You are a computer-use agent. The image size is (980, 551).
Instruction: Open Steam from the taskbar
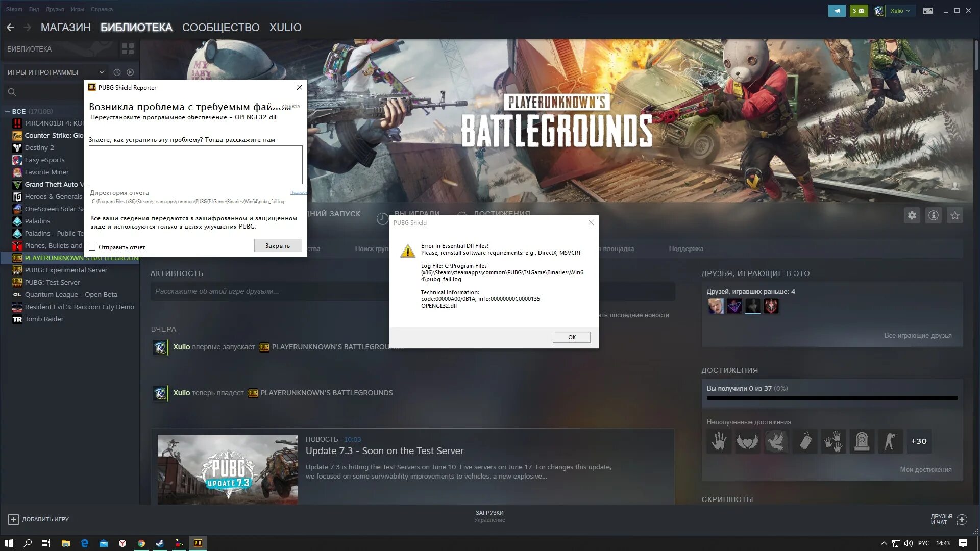[x=160, y=543]
